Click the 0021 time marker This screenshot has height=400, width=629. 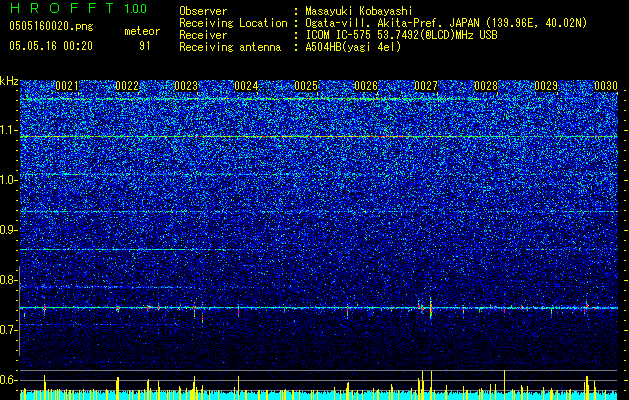tap(67, 86)
